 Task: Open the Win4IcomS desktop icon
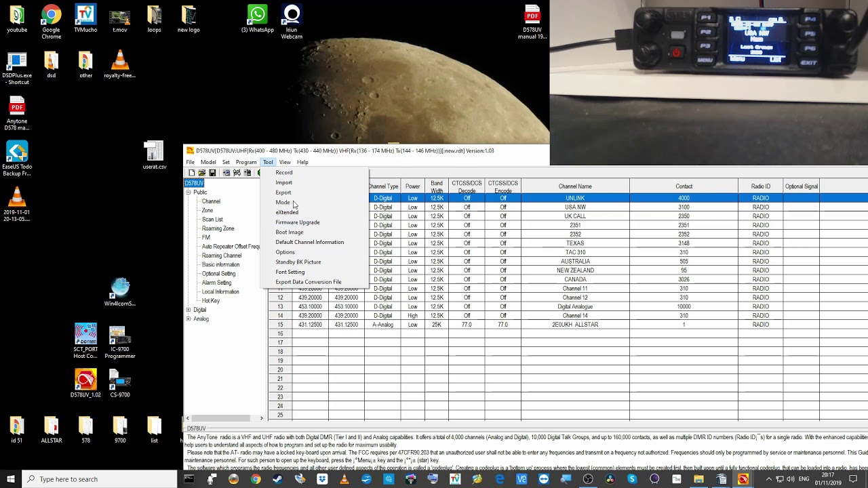(x=120, y=292)
